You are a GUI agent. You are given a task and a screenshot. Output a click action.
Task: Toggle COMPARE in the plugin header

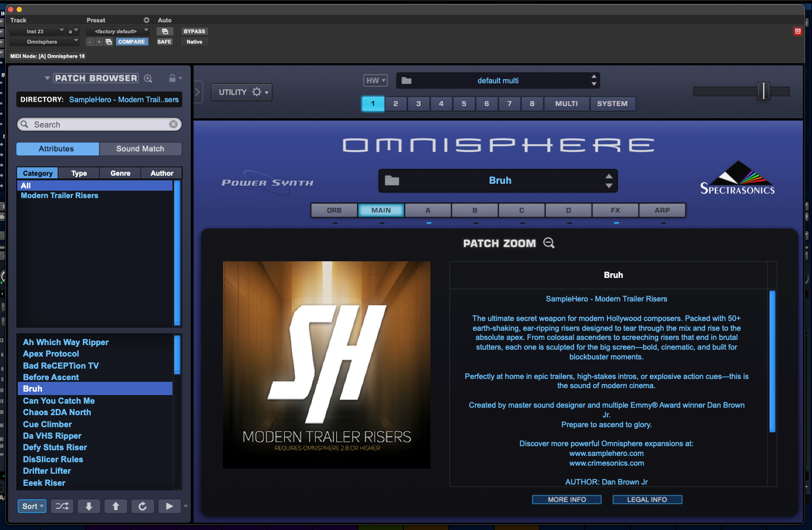(132, 42)
